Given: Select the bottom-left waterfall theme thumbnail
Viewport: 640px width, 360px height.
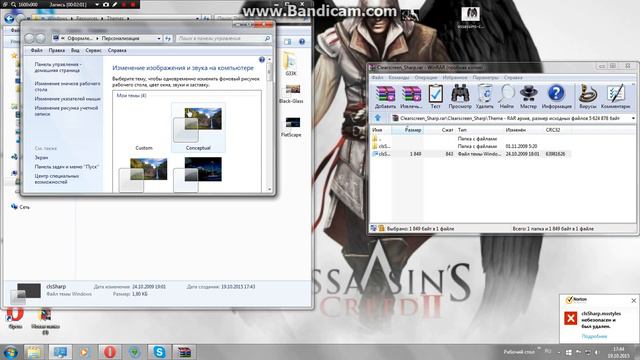Looking at the screenshot, I should click(144, 174).
